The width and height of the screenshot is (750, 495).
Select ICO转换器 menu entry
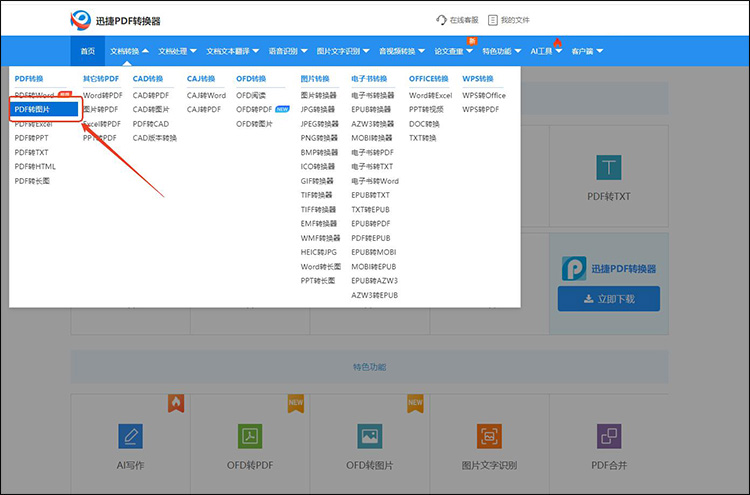[318, 167]
